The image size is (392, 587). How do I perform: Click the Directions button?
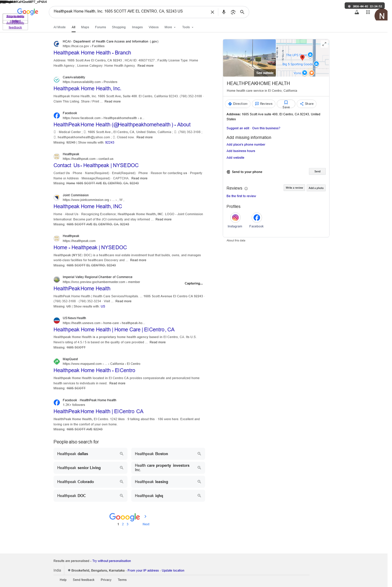pyautogui.click(x=238, y=104)
